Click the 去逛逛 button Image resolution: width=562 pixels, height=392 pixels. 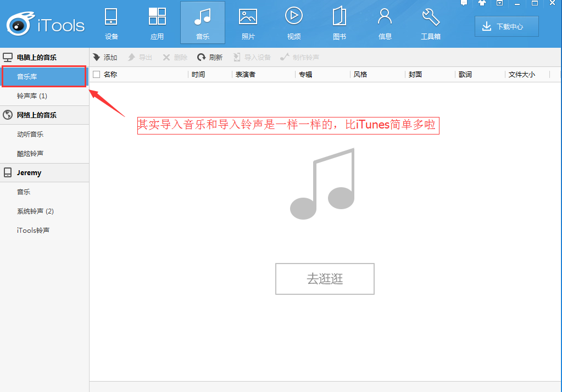click(325, 279)
